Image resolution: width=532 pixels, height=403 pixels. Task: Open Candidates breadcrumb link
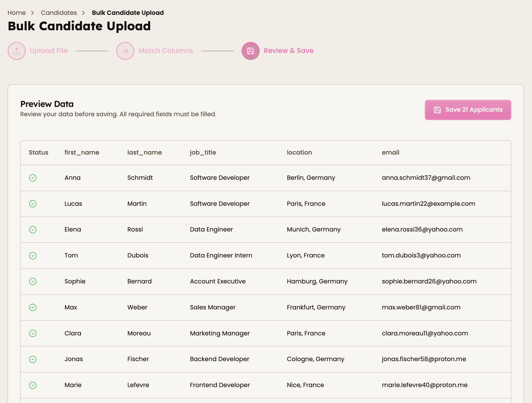coord(59,13)
